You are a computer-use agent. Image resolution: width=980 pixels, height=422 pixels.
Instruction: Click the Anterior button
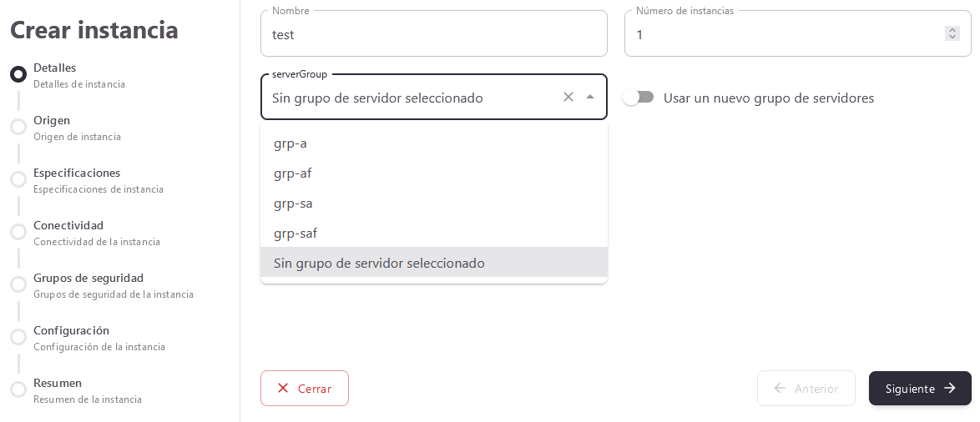(x=806, y=389)
